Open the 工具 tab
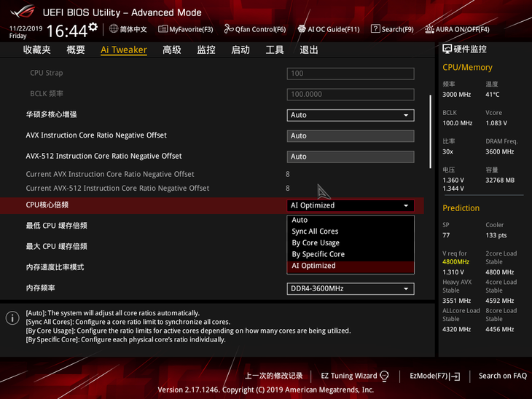The image size is (532, 399). 275,50
